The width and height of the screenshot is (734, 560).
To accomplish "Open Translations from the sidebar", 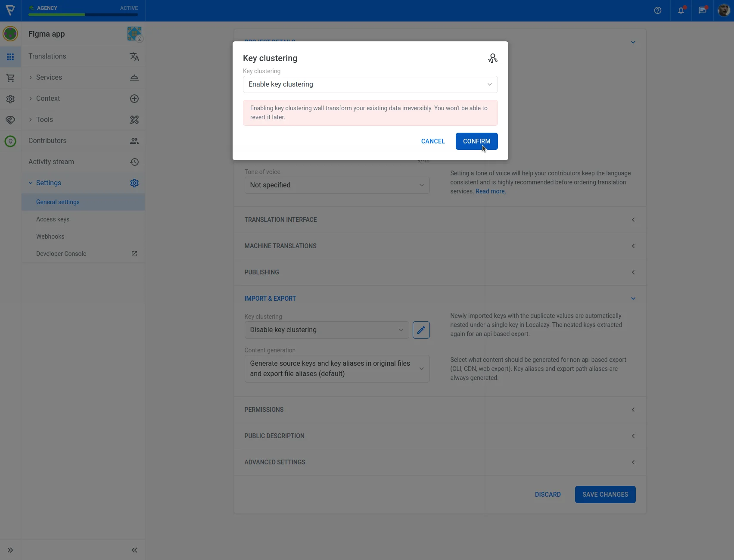I will pos(47,56).
